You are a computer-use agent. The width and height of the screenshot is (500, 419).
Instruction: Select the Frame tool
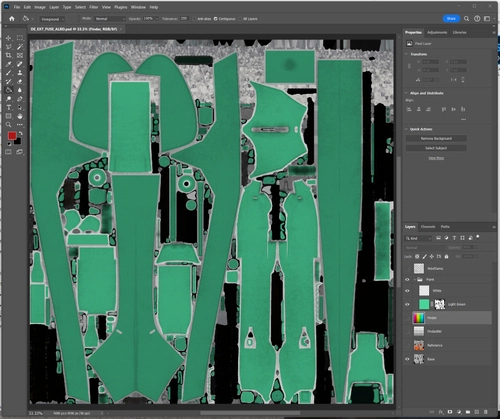pyautogui.click(x=20, y=55)
